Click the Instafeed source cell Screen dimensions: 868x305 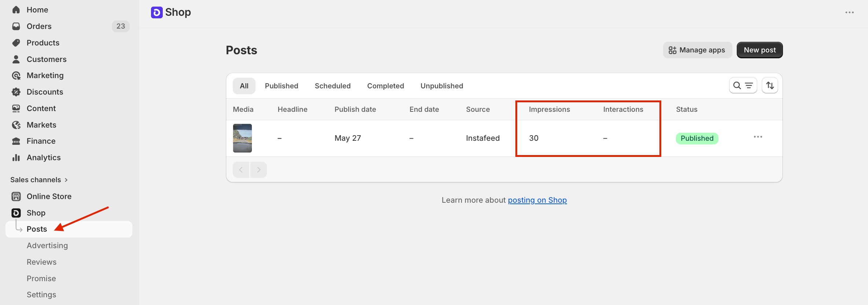(x=483, y=138)
